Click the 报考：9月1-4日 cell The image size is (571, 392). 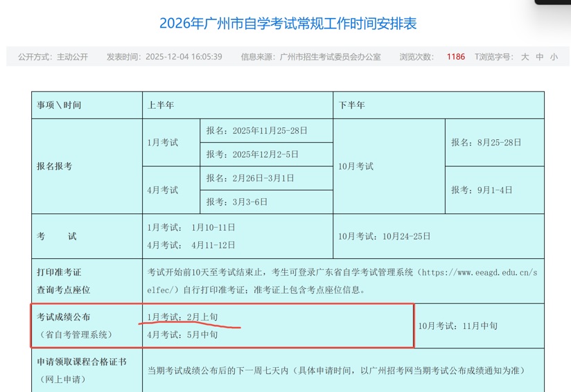[x=482, y=190]
